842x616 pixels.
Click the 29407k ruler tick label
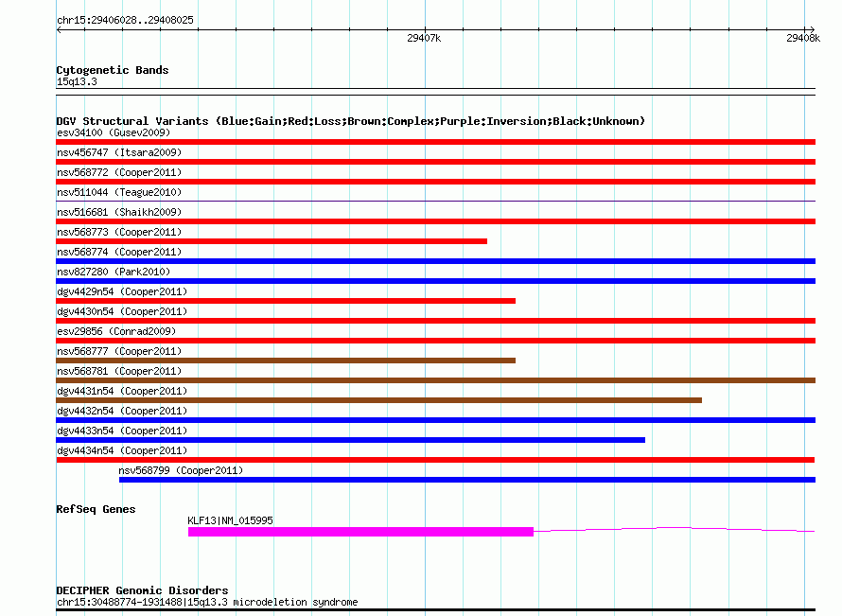click(x=424, y=38)
